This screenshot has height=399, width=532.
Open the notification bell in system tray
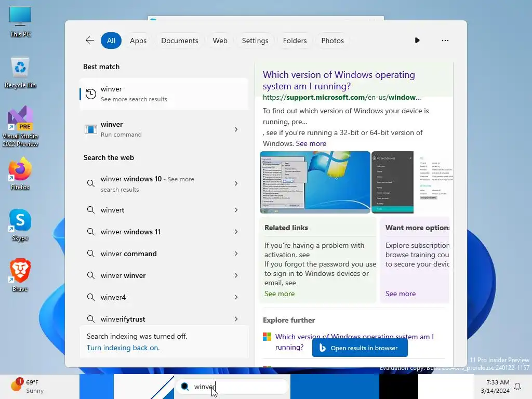coord(517,387)
